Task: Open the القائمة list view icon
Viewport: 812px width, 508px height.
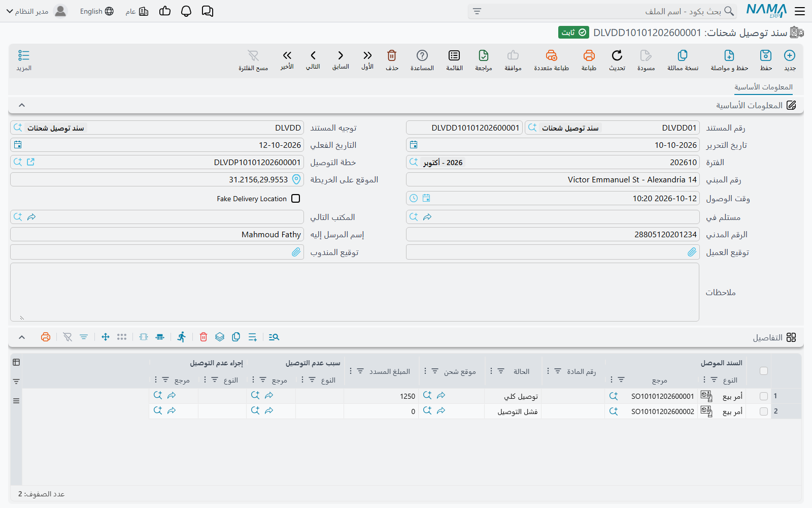Action: [x=454, y=55]
